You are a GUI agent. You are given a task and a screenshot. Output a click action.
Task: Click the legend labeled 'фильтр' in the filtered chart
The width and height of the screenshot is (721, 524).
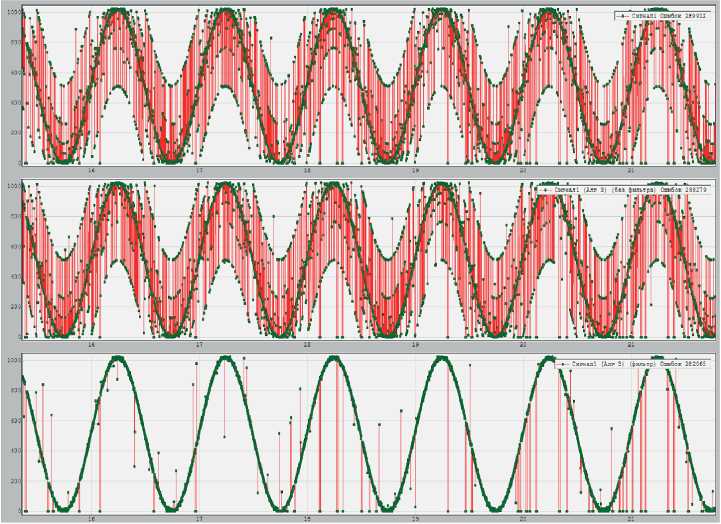click(634, 363)
